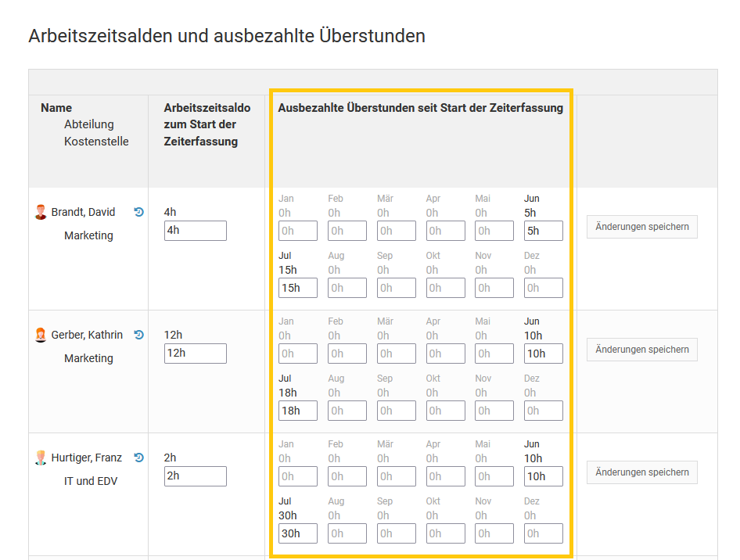Click history icon next to Hurtiger, Franz
740x560 pixels.
tap(139, 458)
